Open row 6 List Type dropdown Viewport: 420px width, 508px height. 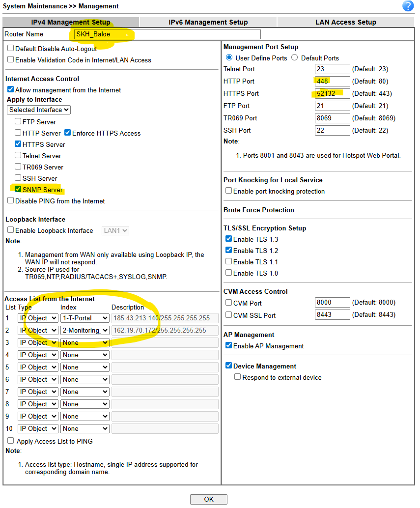pyautogui.click(x=38, y=380)
